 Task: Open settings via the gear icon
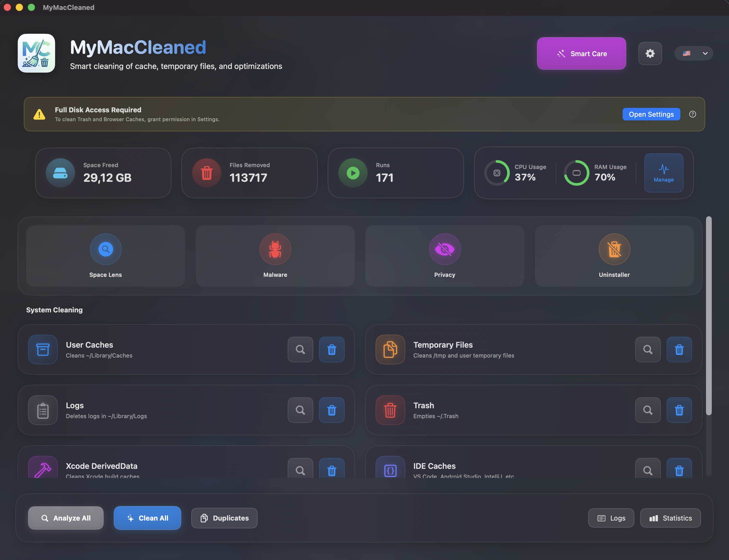pyautogui.click(x=650, y=53)
